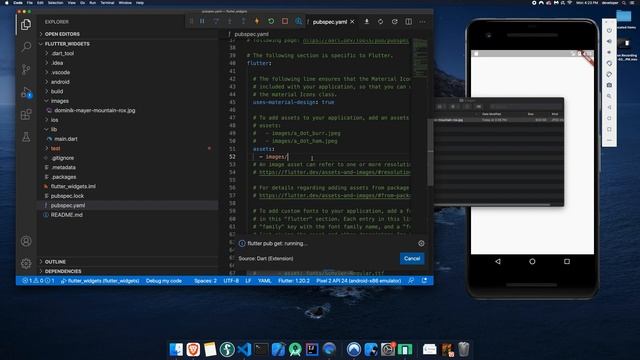
Task: Click emulator zoom magnifier icon
Action: [609, 96]
